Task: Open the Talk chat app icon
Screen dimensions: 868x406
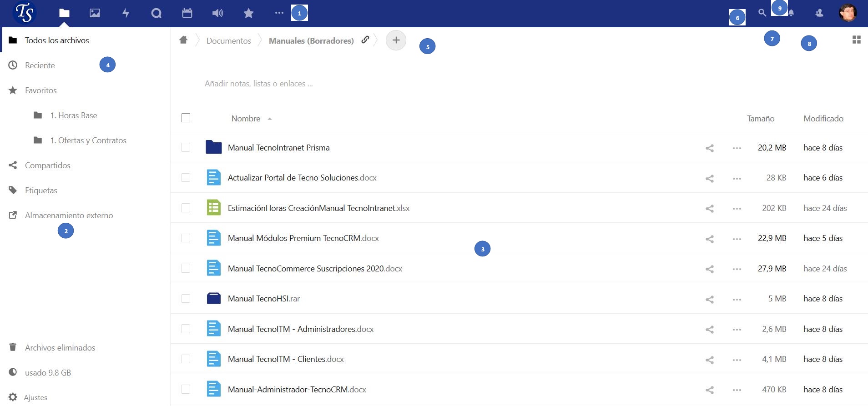Action: click(x=156, y=13)
